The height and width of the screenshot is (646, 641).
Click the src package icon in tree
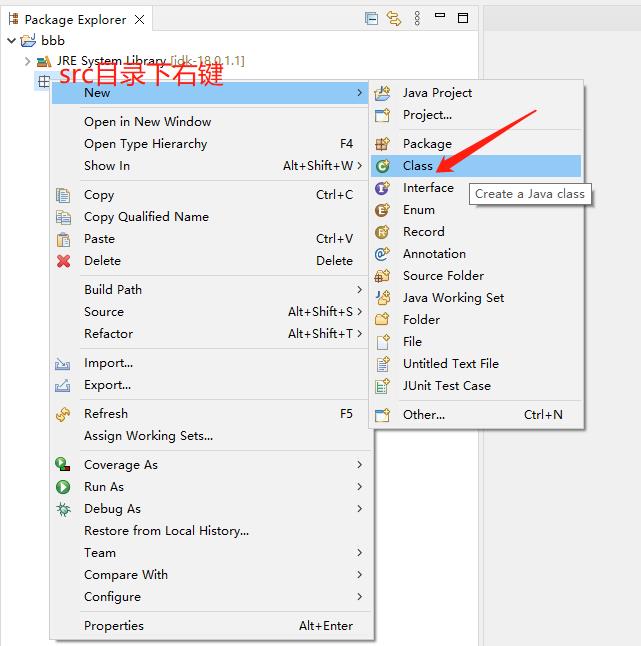tap(44, 81)
